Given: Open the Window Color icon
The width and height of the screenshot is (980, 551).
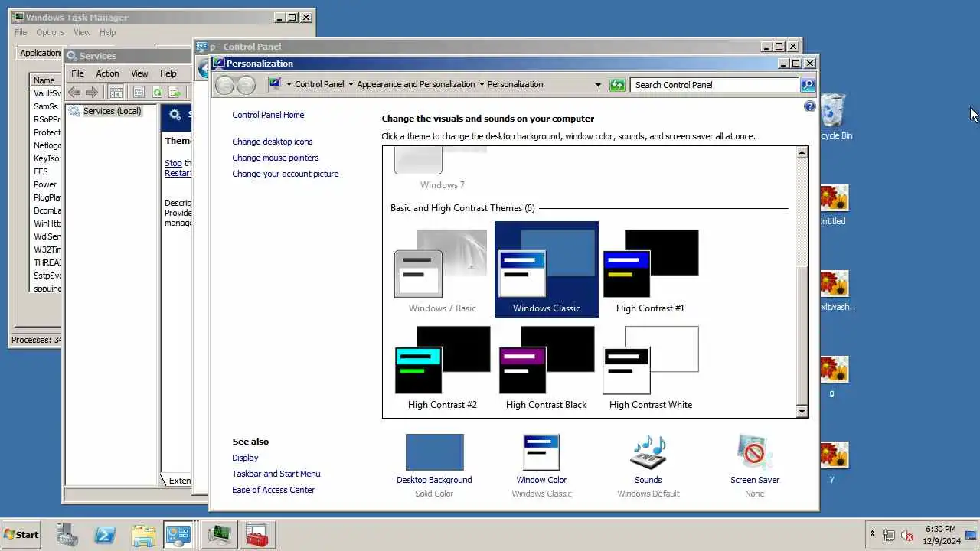Looking at the screenshot, I should tap(541, 452).
